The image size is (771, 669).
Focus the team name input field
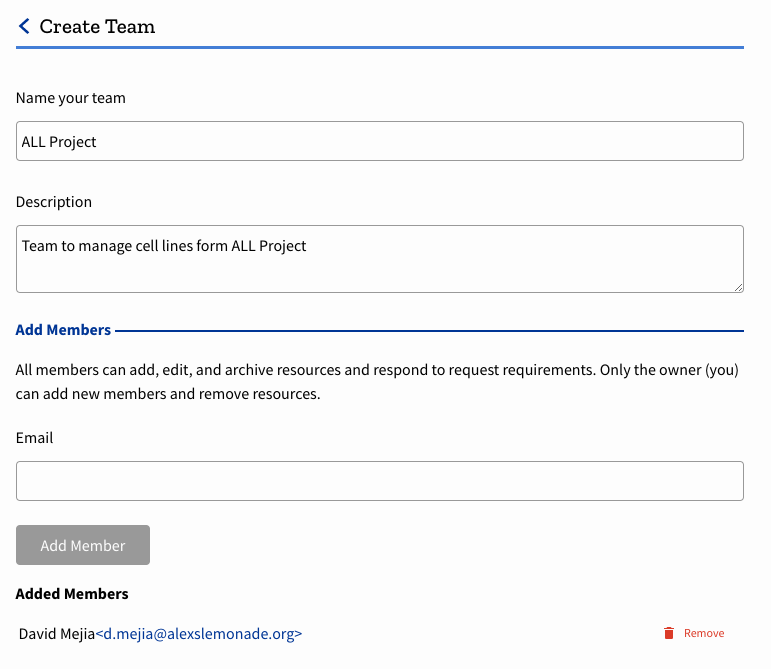click(380, 141)
